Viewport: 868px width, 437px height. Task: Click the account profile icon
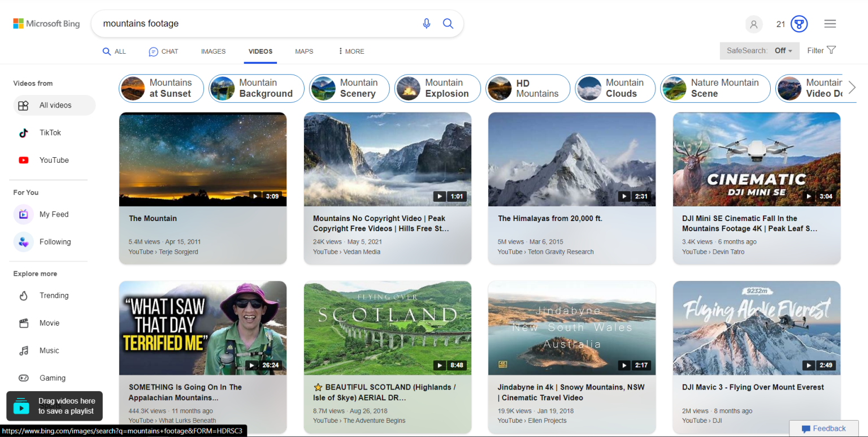tap(753, 23)
